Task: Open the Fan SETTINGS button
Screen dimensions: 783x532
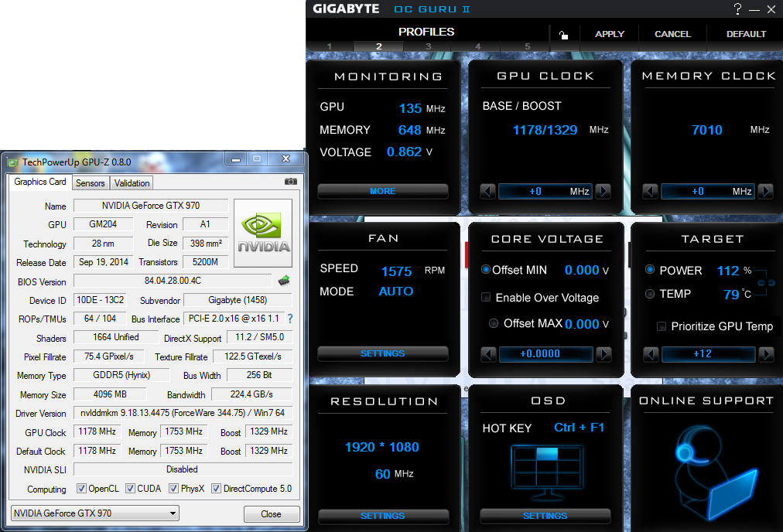Action: pos(383,353)
